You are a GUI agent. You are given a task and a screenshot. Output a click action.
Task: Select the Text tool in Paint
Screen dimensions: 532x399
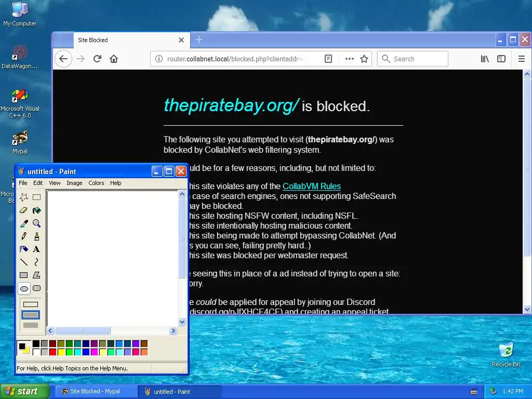click(x=37, y=249)
